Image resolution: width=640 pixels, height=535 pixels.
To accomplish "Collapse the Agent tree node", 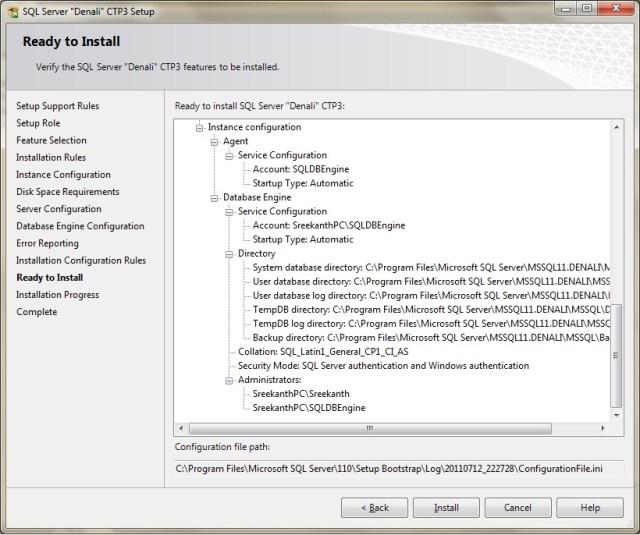I will (215, 142).
